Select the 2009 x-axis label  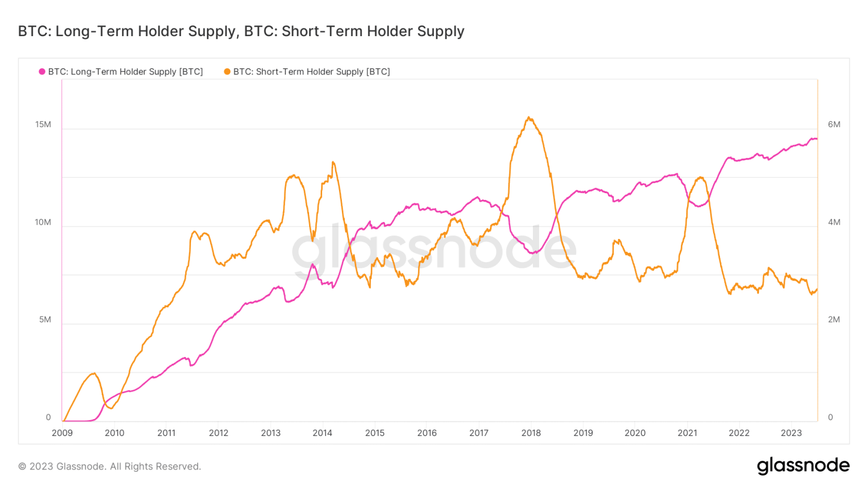point(62,433)
